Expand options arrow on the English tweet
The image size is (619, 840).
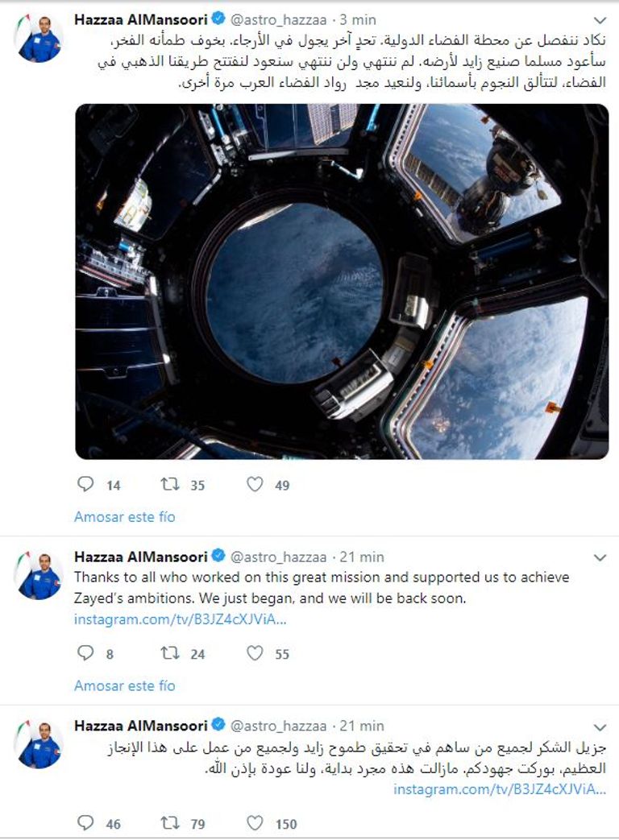pos(600,557)
